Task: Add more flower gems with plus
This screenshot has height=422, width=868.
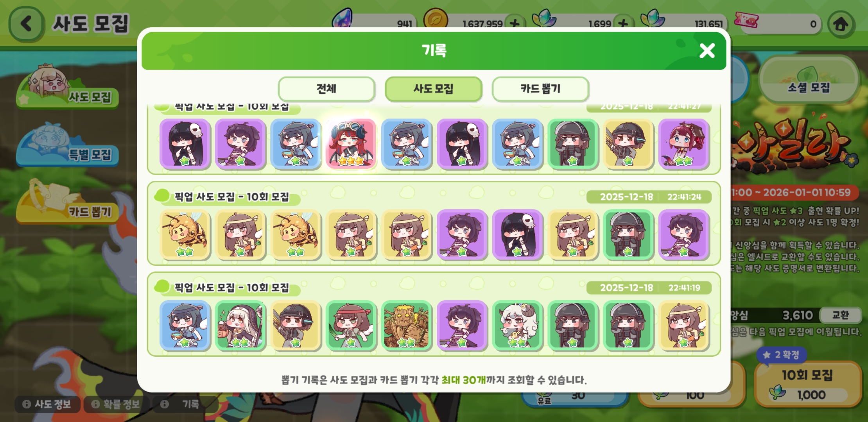Action: click(x=623, y=23)
